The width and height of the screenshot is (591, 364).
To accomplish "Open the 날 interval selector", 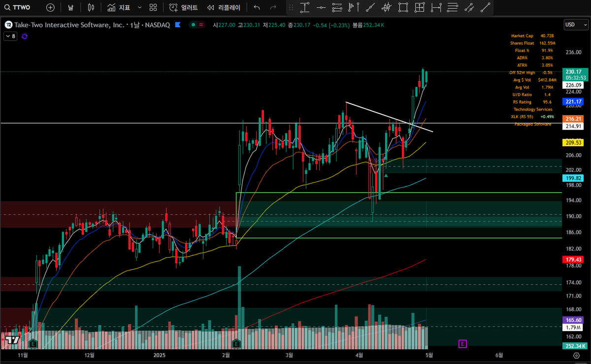I will 71,7.
